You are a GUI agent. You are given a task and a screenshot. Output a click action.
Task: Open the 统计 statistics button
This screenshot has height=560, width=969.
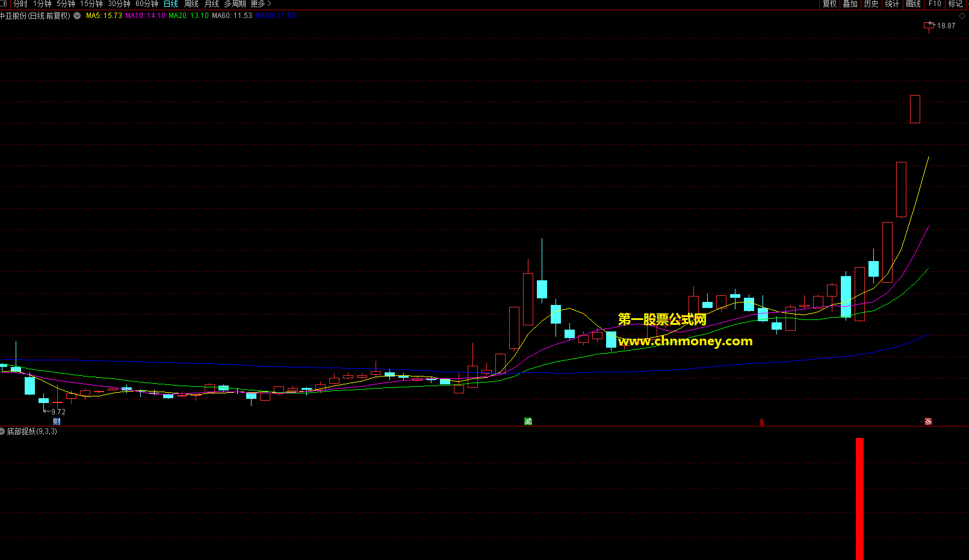coord(893,4)
